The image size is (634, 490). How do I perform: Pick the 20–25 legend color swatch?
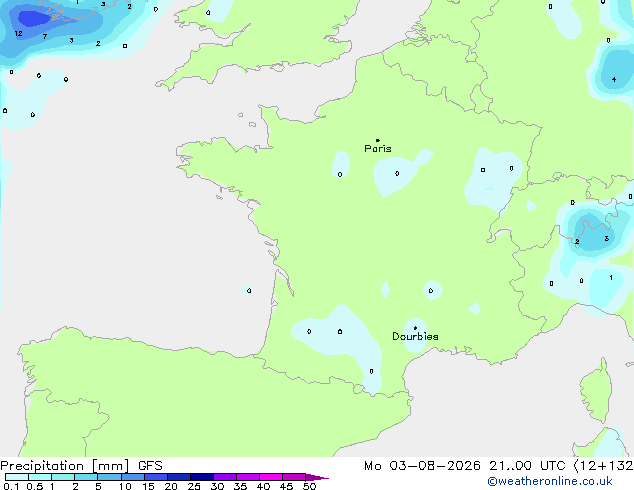click(x=178, y=477)
